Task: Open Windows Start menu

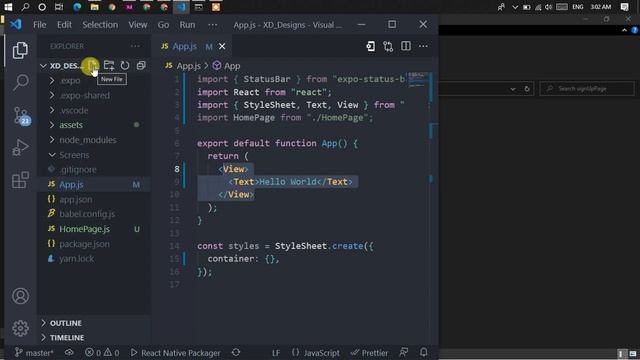Action: 7,7
